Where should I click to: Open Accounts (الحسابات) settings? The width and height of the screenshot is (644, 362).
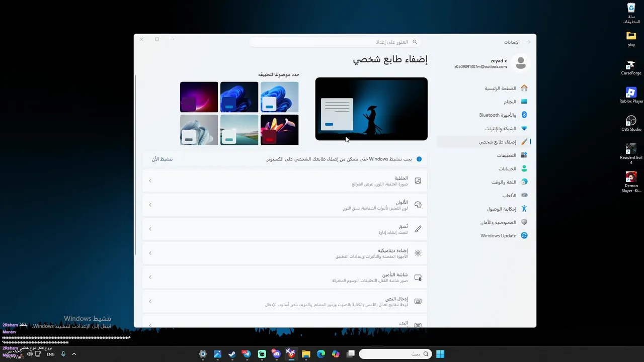(484, 169)
